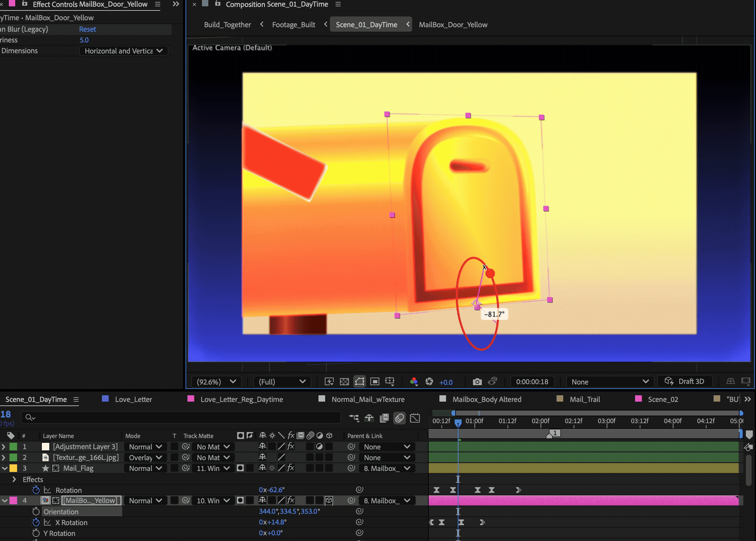Click the take snapshot camera icon
This screenshot has height=541, width=756.
(477, 382)
